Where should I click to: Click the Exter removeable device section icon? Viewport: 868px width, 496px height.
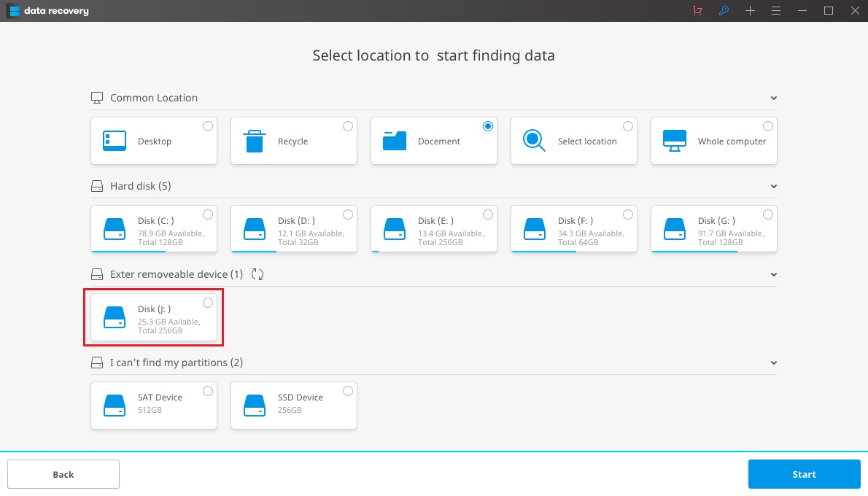[97, 274]
